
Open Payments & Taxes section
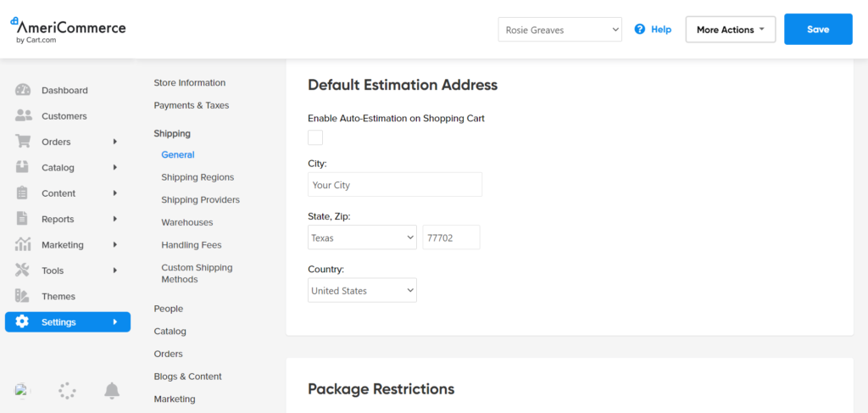191,105
